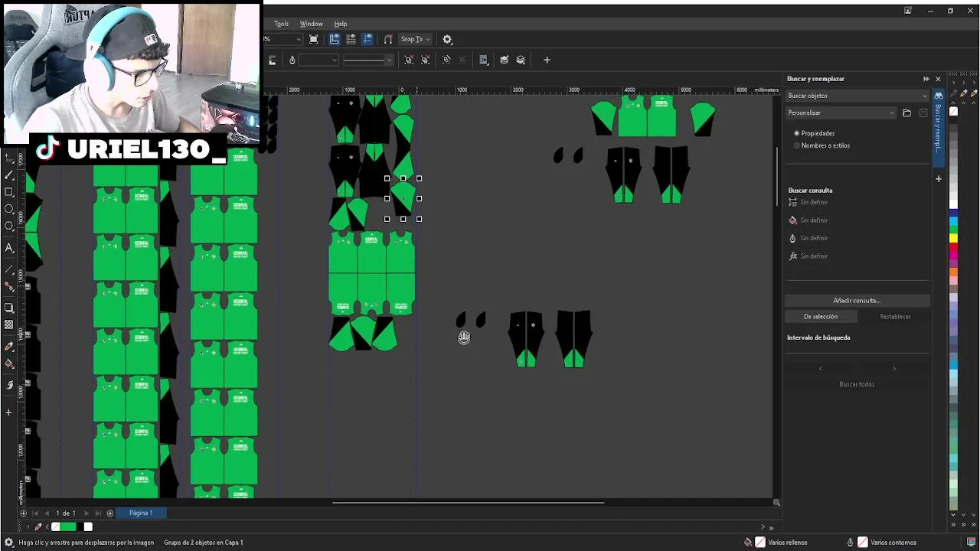Click the send to back layer icon
Viewport: 980px width, 551px height.
click(521, 60)
